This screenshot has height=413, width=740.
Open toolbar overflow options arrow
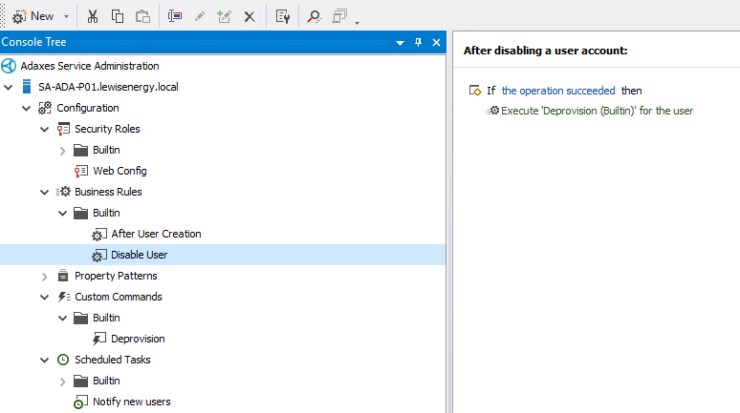pyautogui.click(x=357, y=22)
